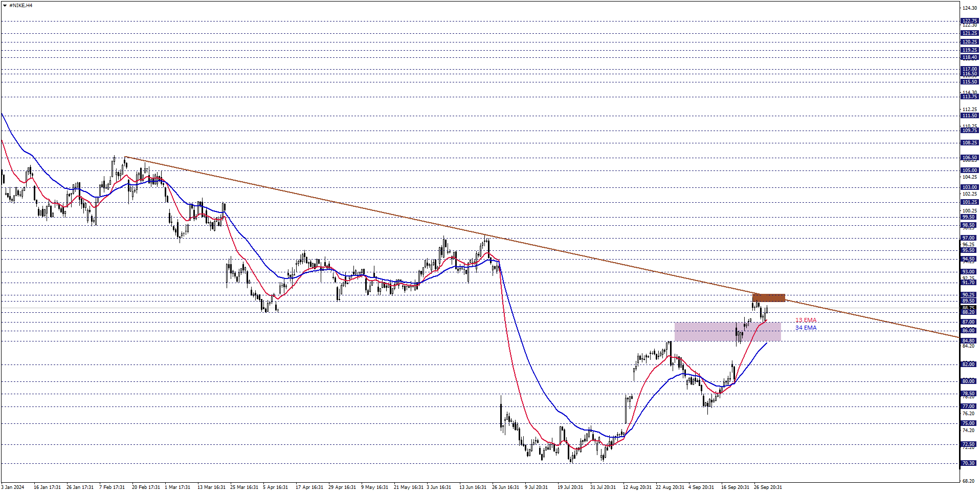Click the triangle arrow beside #NIKE,H4
Image resolution: width=980 pixels, height=493 pixels.
point(5,6)
